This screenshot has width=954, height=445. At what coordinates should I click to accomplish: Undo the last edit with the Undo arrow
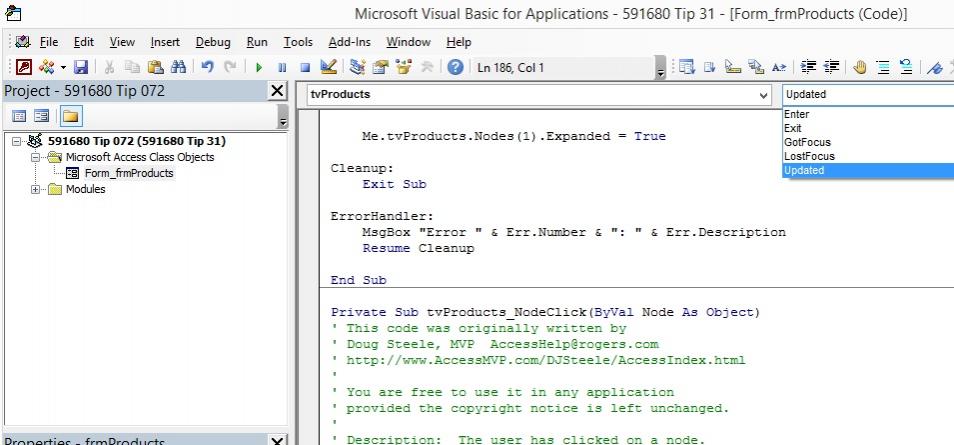207,67
